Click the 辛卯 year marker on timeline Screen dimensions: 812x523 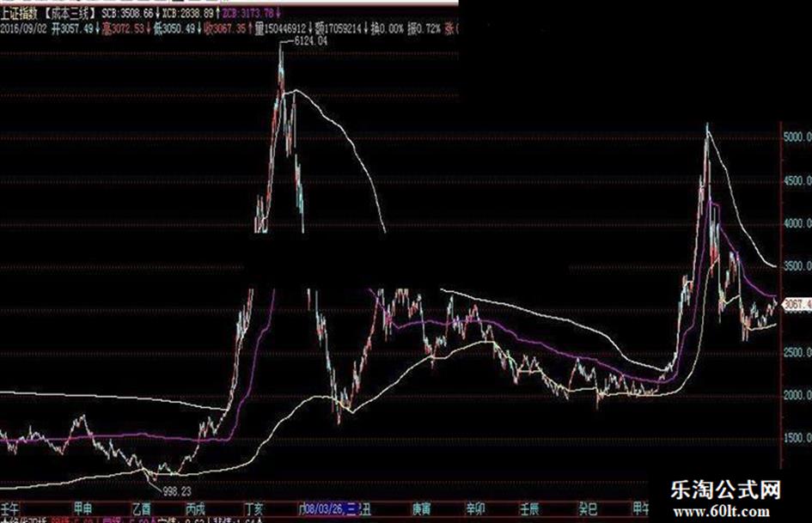tap(475, 509)
